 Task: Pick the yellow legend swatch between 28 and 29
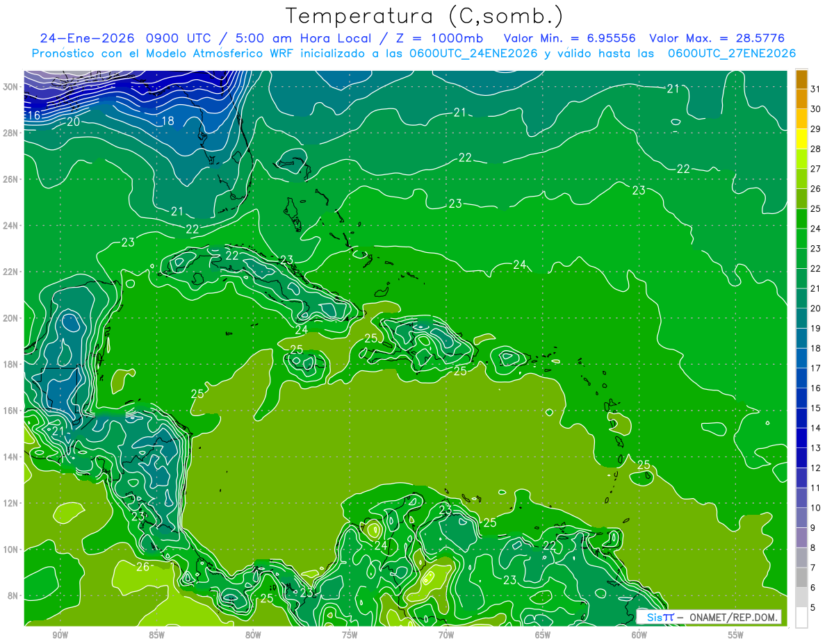[801, 139]
